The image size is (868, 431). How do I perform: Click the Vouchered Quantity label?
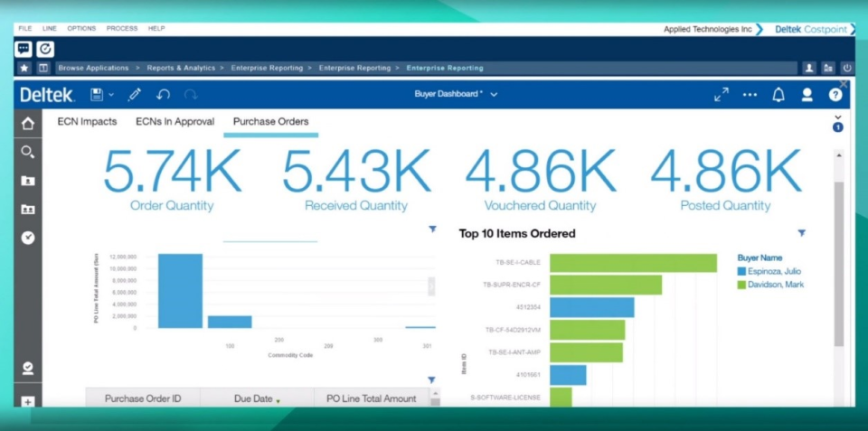(x=541, y=206)
